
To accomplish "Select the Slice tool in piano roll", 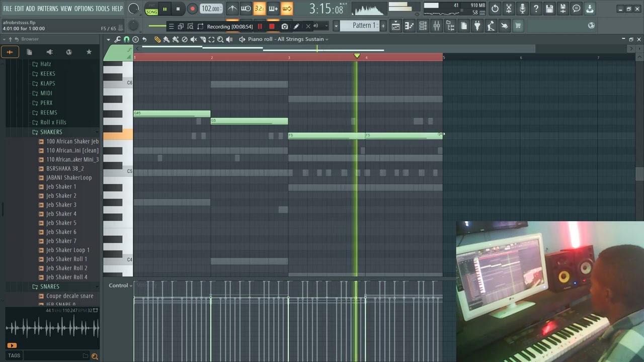I will point(203,39).
